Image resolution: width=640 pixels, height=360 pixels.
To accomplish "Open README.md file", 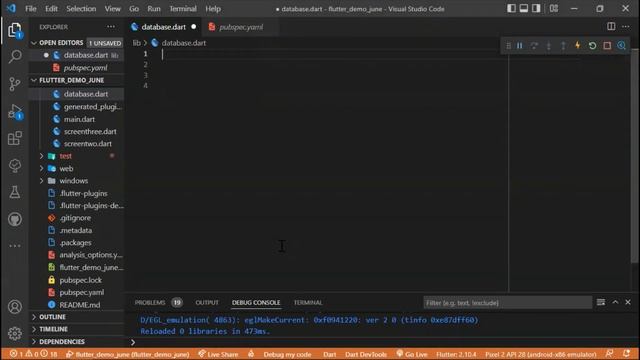I will pyautogui.click(x=80, y=305).
